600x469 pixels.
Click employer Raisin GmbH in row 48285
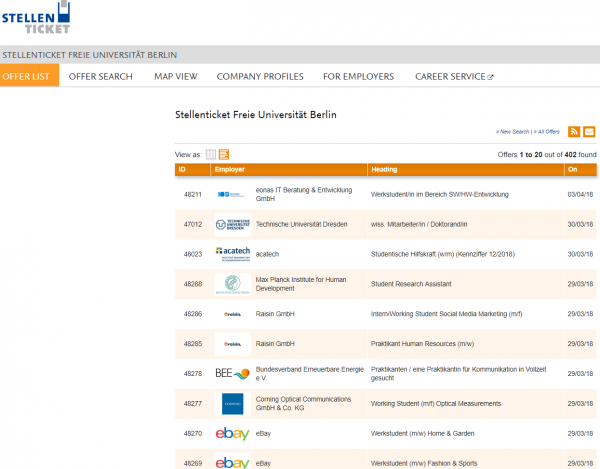[275, 344]
